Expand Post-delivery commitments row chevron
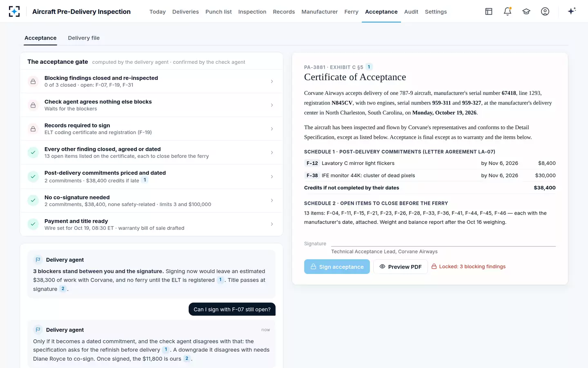Image resolution: width=588 pixels, height=368 pixels. tap(272, 177)
